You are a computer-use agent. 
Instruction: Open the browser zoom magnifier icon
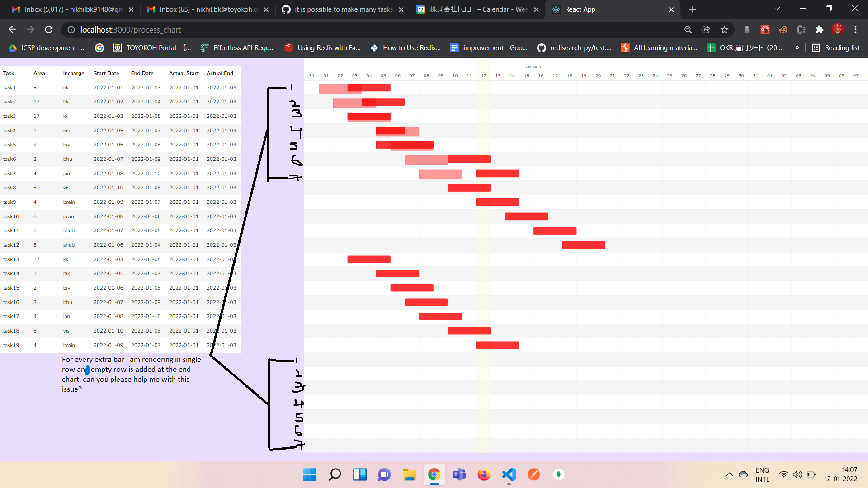(688, 30)
